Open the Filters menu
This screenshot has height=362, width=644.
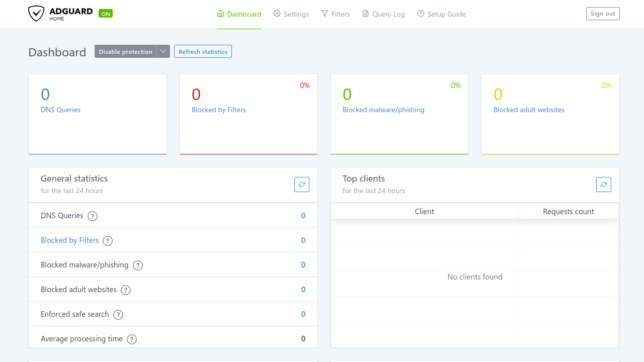click(336, 14)
